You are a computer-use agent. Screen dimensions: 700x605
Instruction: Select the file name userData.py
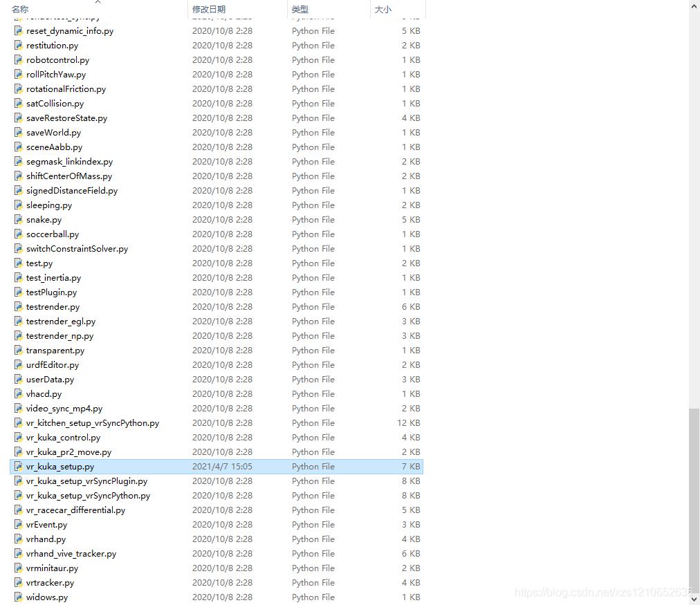(x=50, y=379)
